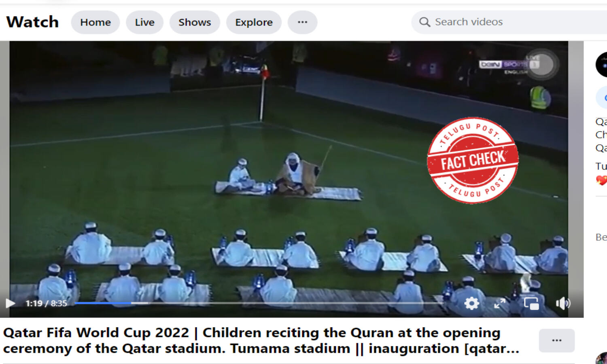
Task: Open the more options ellipsis in navigation
Action: point(302,22)
